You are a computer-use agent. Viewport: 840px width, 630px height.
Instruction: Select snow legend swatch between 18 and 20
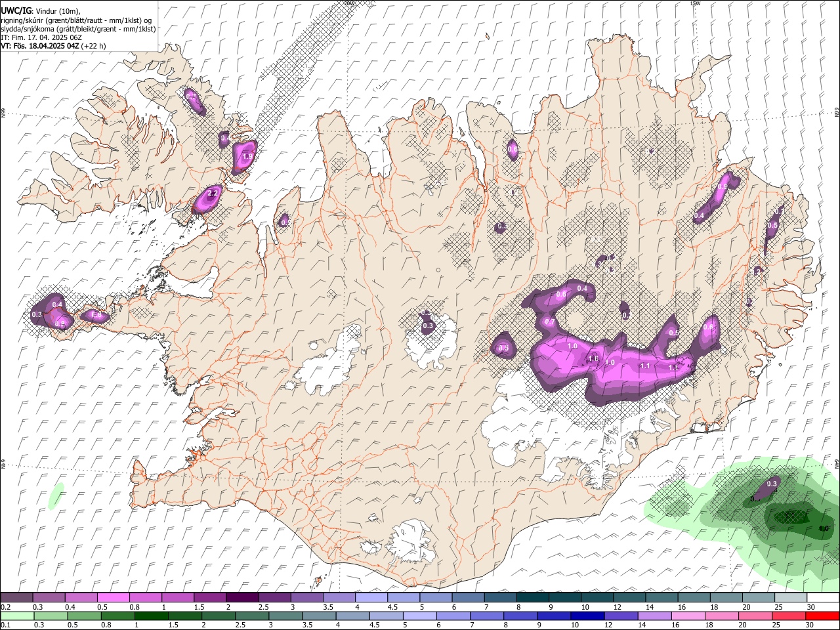[x=726, y=598]
